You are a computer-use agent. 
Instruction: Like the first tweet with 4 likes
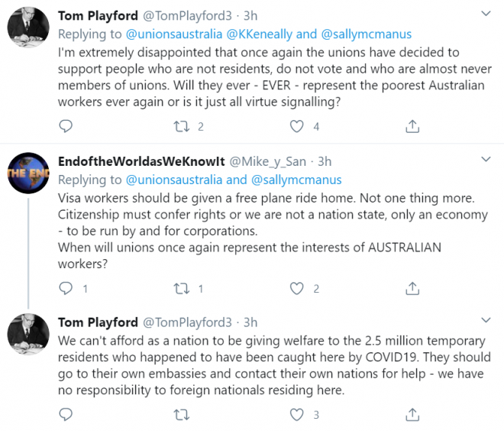296,126
